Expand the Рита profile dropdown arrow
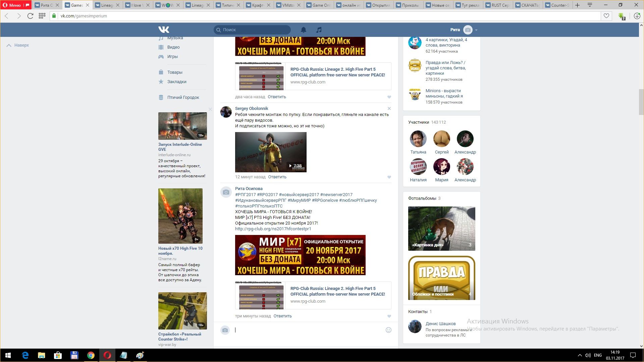 [x=476, y=30]
